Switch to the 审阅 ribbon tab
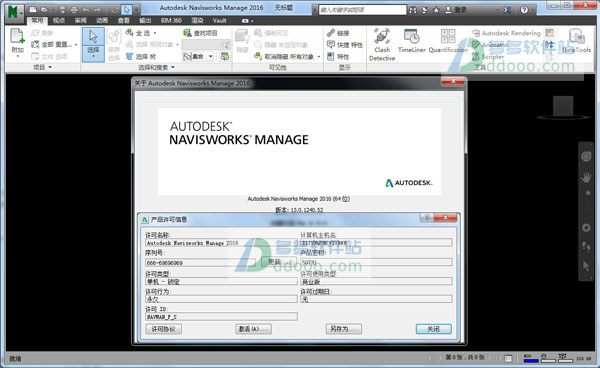The image size is (600, 368). coord(80,20)
